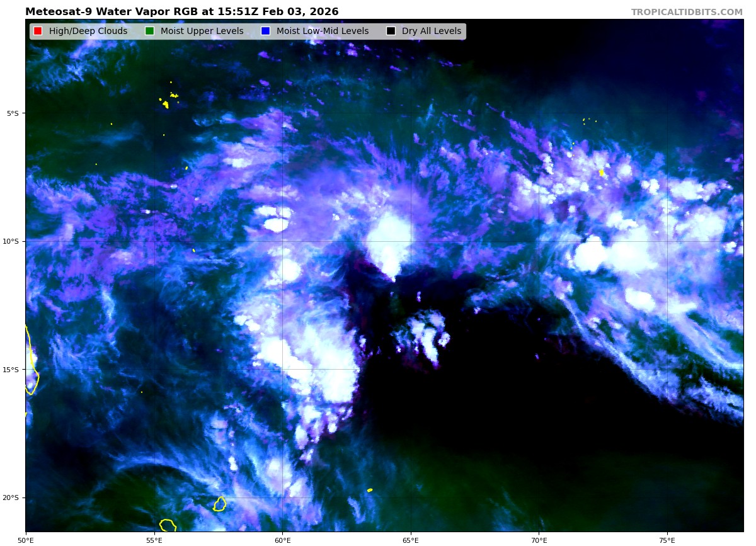Click the green Moist Upper Levels swatch
Viewport: 756px width, 546px height.
tap(149, 31)
